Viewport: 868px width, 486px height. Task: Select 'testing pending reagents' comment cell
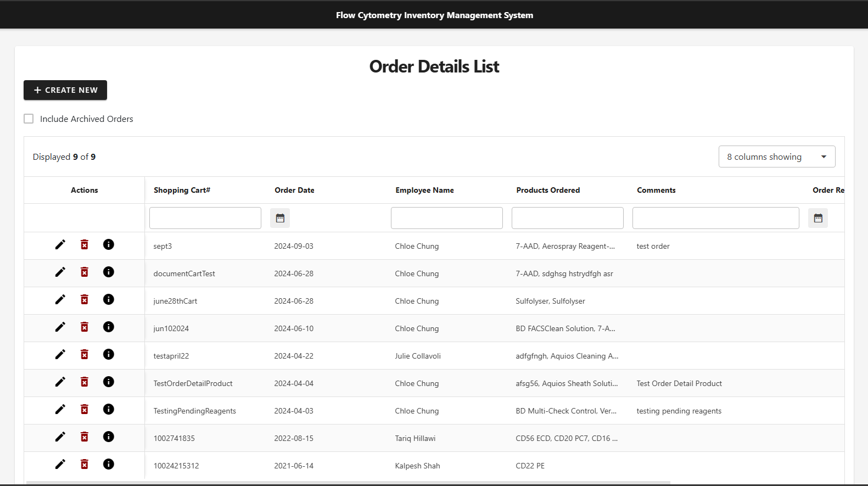click(x=679, y=411)
